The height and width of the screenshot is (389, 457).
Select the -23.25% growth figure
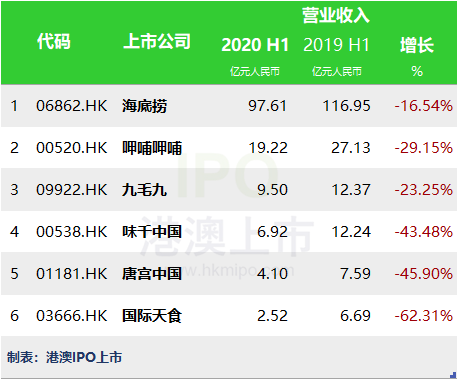424,190
